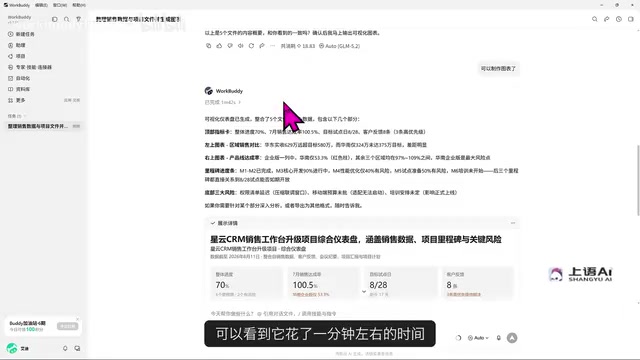640x360 pixels.
Task: Click the chat input field 今天帮你做些什么
Action: (273, 314)
